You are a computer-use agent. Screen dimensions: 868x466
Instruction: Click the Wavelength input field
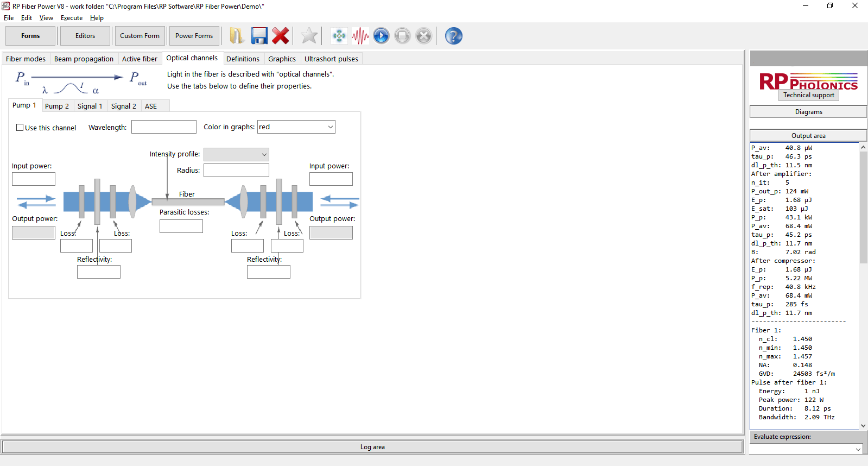163,127
